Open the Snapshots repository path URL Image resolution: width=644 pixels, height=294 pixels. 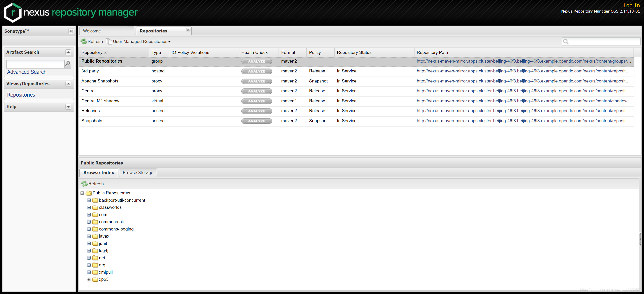coord(523,121)
